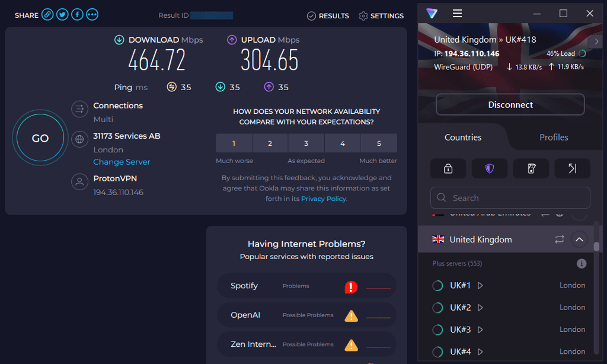Disconnect from the UK#418 server
607x364 pixels.
[x=510, y=104]
